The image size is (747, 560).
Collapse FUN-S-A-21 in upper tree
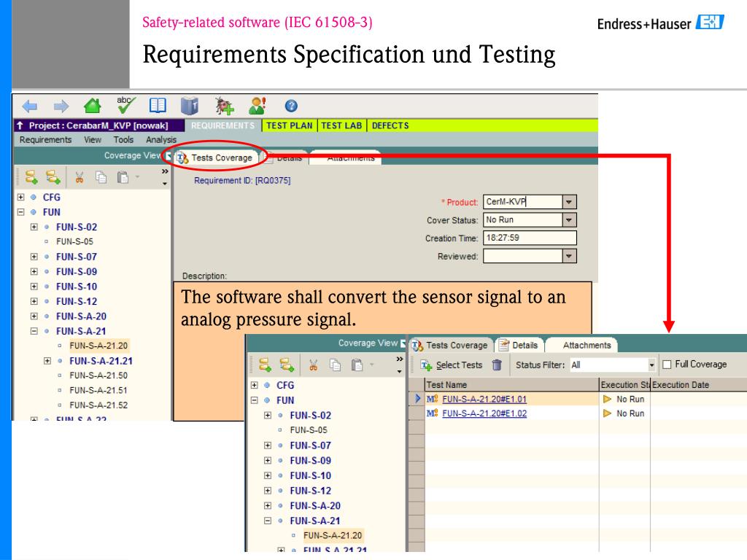34,331
